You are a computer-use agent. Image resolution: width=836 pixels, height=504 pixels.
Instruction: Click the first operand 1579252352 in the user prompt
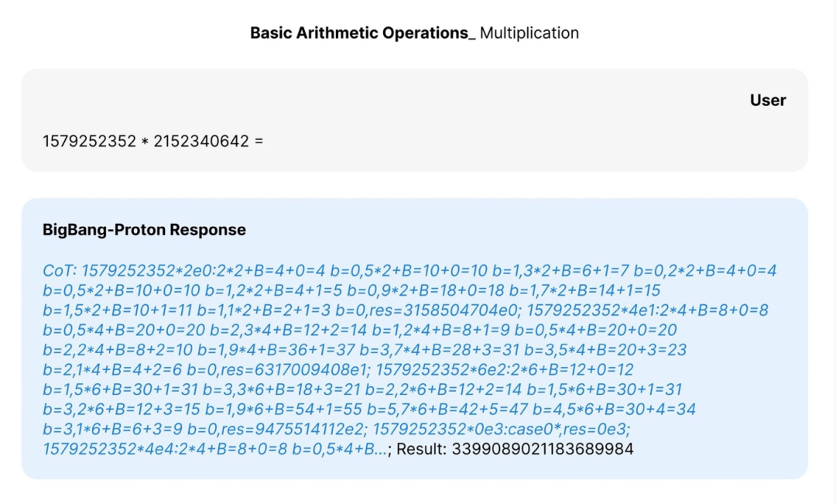[89, 141]
